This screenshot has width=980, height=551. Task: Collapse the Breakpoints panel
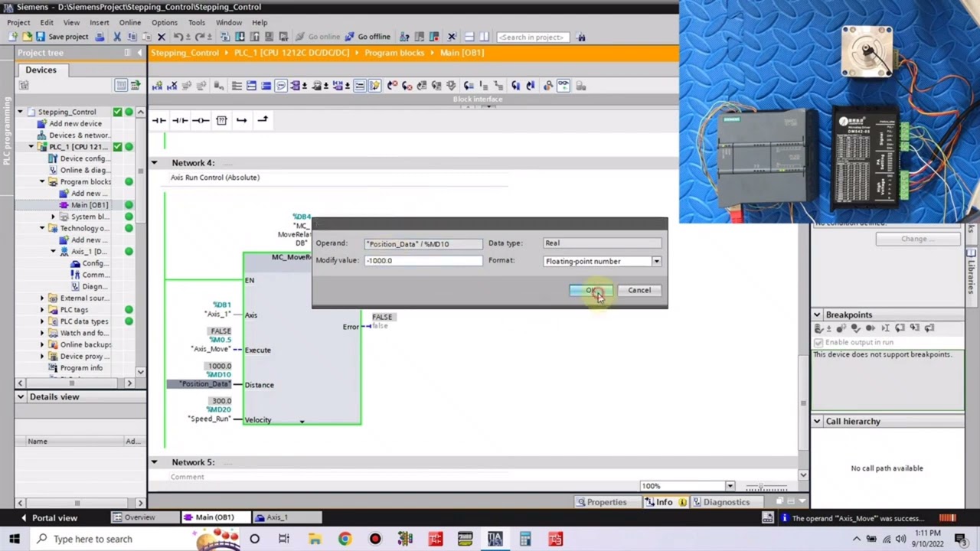coord(817,315)
